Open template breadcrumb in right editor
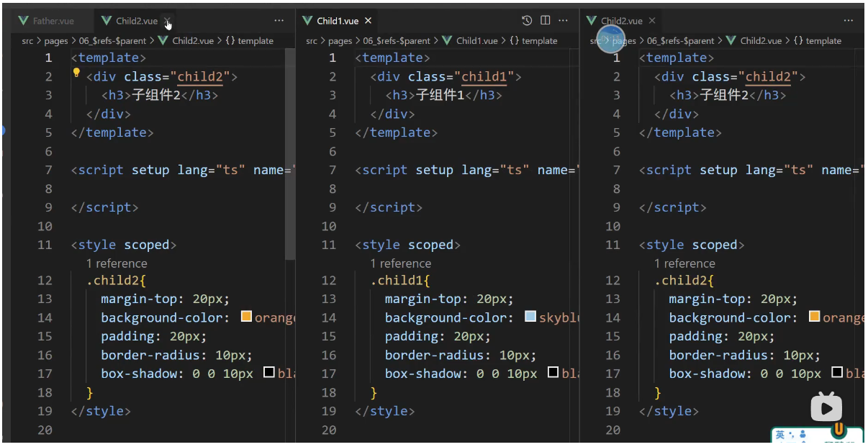 click(x=818, y=41)
